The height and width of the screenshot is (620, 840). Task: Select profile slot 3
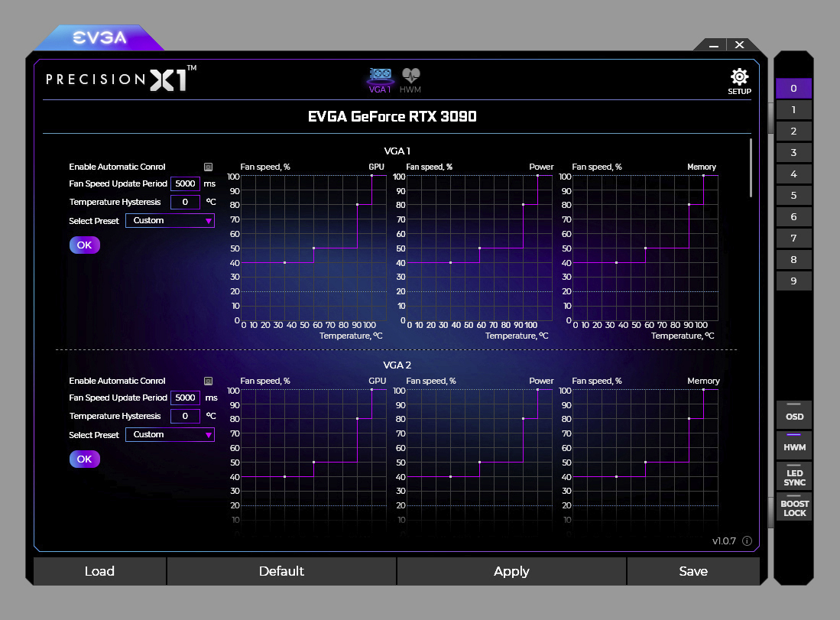pyautogui.click(x=793, y=153)
